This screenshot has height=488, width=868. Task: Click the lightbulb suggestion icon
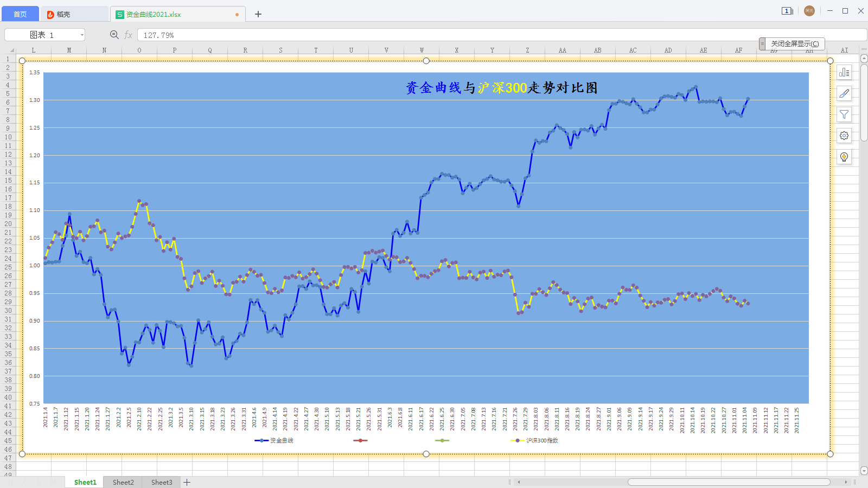click(x=844, y=157)
